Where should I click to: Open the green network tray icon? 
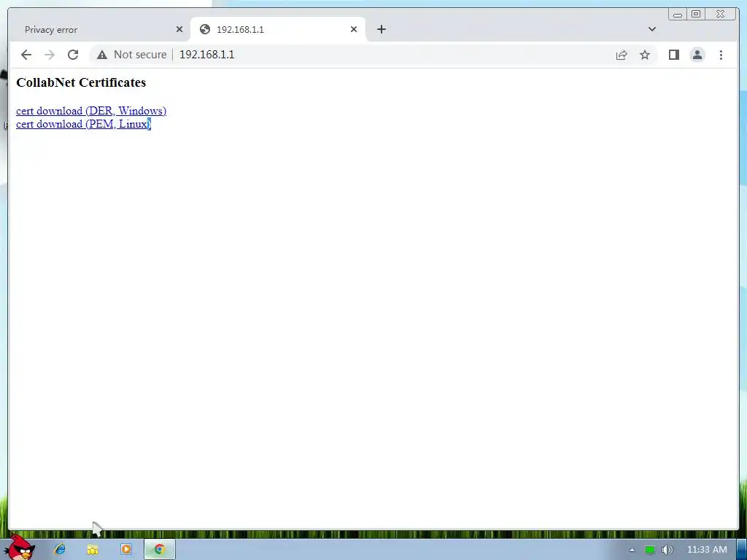pos(649,550)
